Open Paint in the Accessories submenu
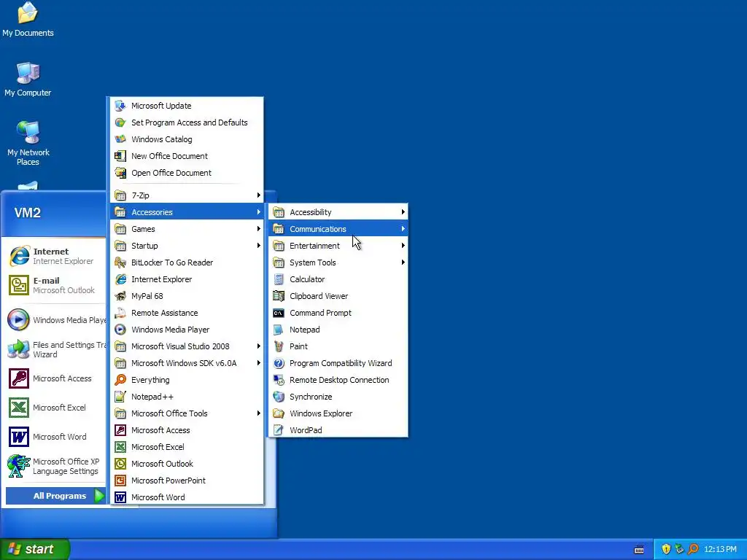747x560 pixels. tap(338, 346)
